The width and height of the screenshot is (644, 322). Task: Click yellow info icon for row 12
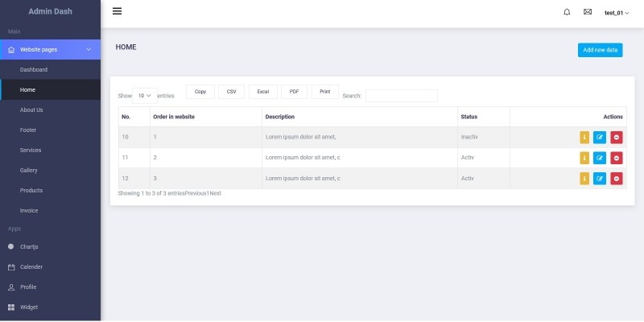click(x=584, y=179)
